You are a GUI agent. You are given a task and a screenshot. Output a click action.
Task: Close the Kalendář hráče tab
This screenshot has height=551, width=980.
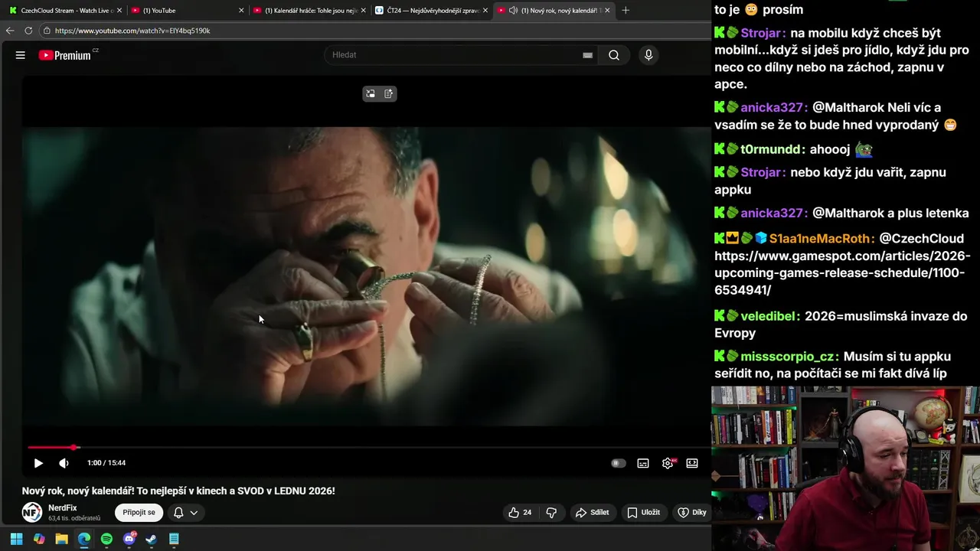[x=364, y=11]
